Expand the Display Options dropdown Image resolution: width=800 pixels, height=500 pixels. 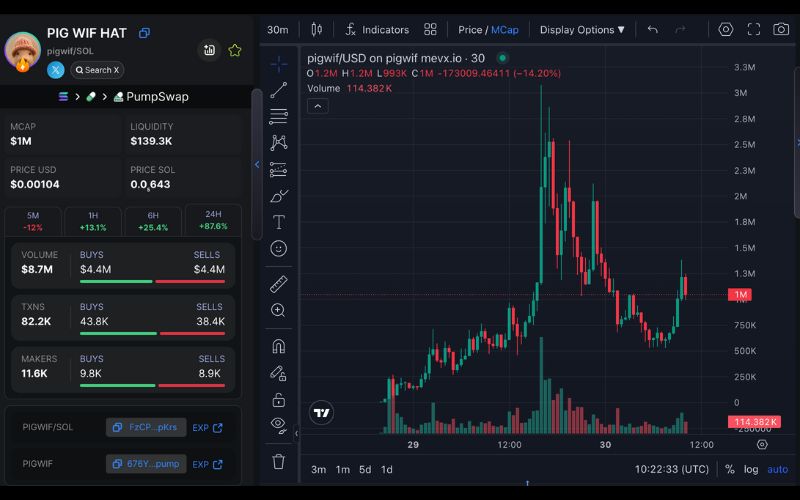coord(582,30)
